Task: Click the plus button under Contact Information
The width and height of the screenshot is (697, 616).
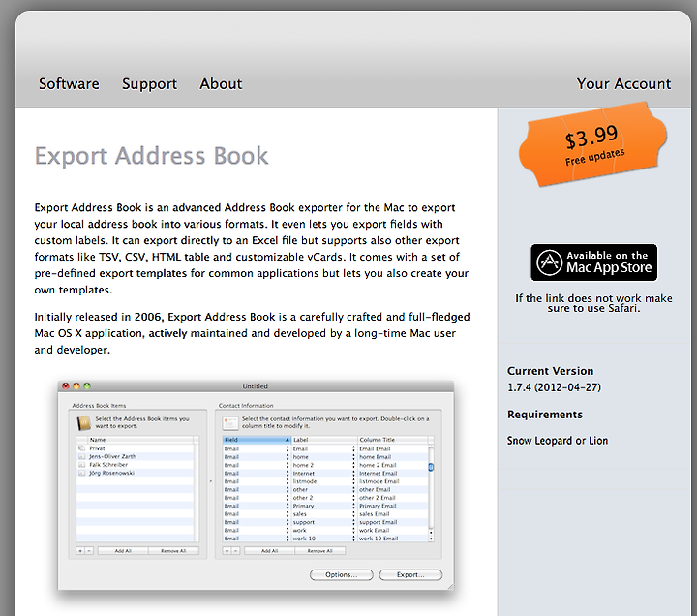Action: tap(227, 550)
